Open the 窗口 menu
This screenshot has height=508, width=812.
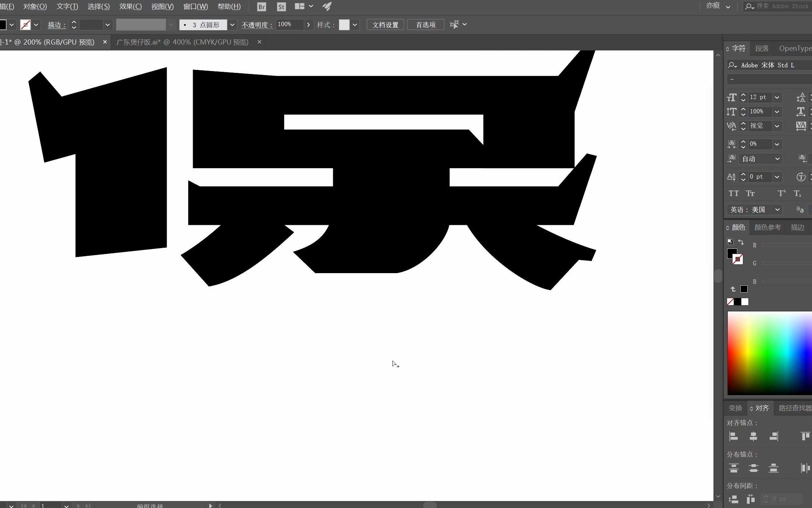tap(195, 6)
